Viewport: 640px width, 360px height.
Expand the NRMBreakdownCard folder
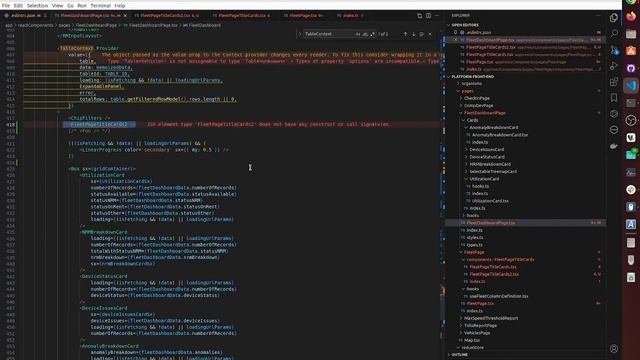pyautogui.click(x=490, y=164)
